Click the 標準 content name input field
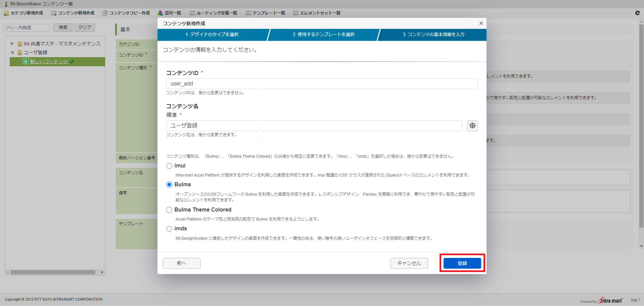Image resolution: width=644 pixels, height=306 pixels. [314, 126]
